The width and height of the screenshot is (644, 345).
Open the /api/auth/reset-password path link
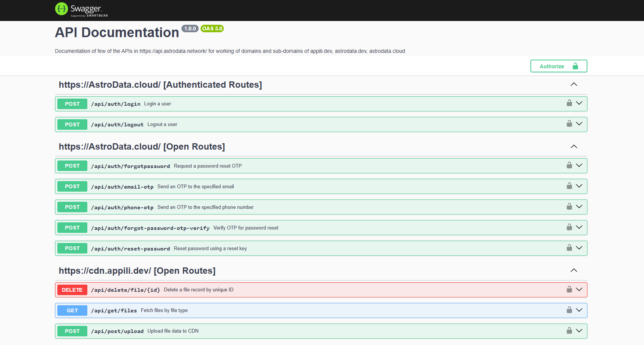(130, 249)
